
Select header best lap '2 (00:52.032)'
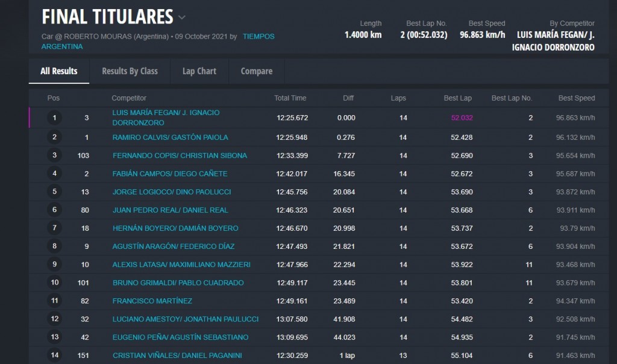424,34
